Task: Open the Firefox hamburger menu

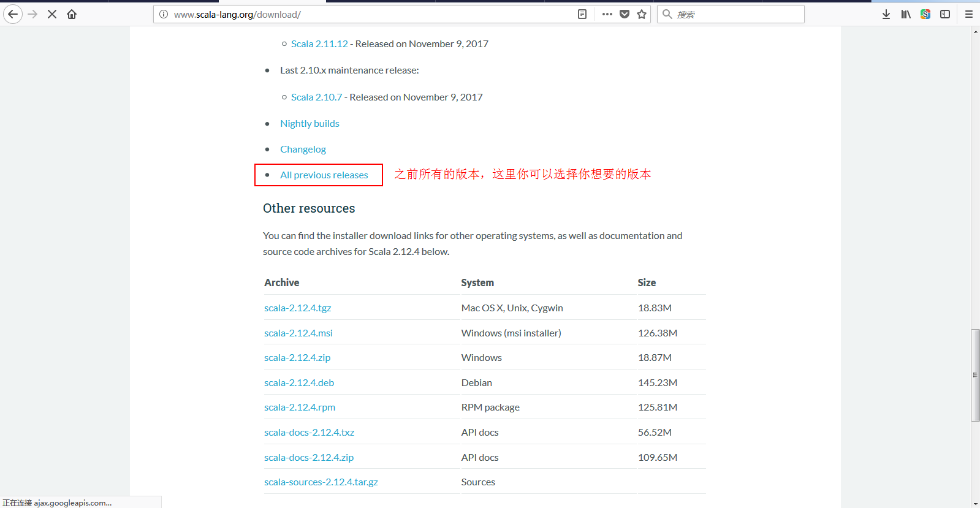Action: pos(969,14)
